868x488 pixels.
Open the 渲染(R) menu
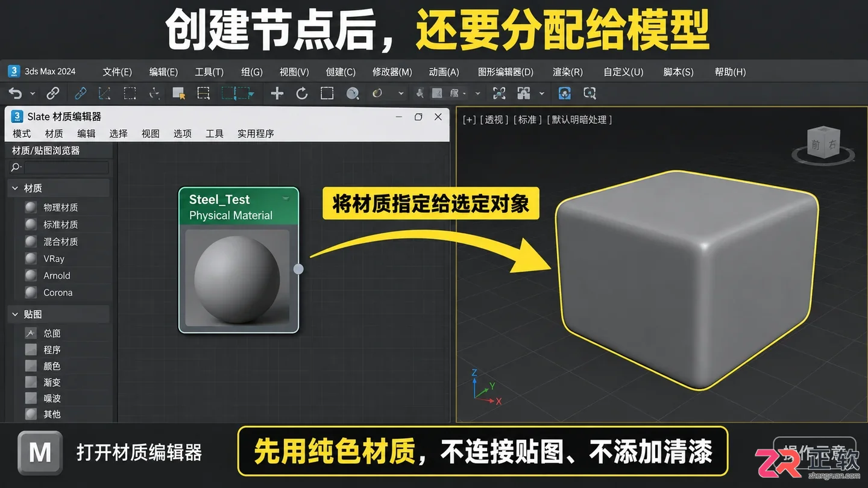click(567, 72)
